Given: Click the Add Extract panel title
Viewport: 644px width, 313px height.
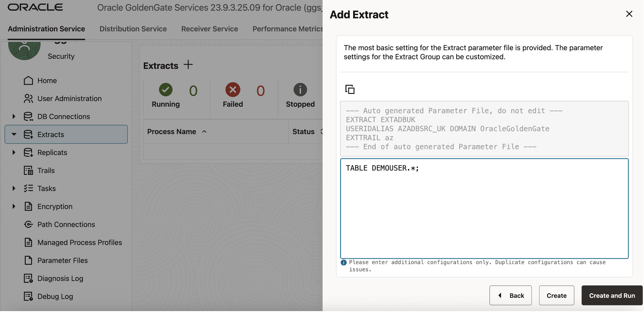Looking at the screenshot, I should coord(359,15).
